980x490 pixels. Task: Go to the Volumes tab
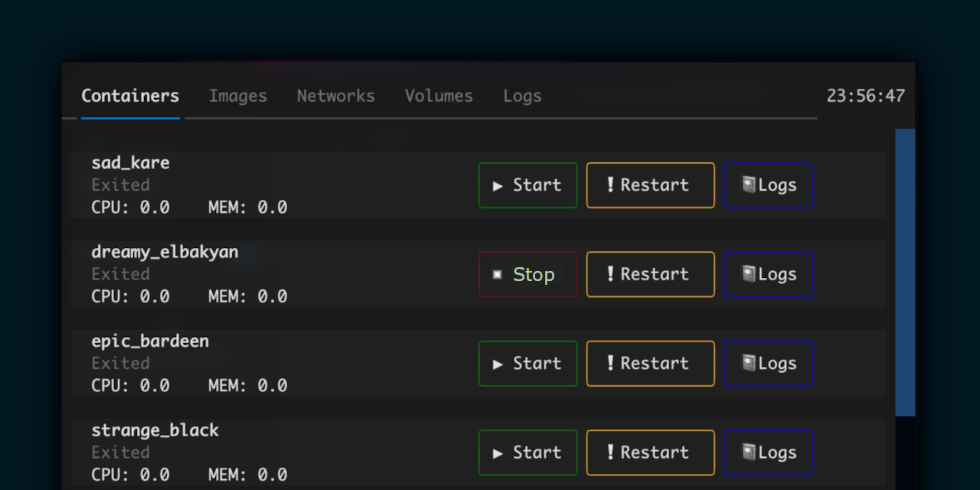pyautogui.click(x=439, y=96)
